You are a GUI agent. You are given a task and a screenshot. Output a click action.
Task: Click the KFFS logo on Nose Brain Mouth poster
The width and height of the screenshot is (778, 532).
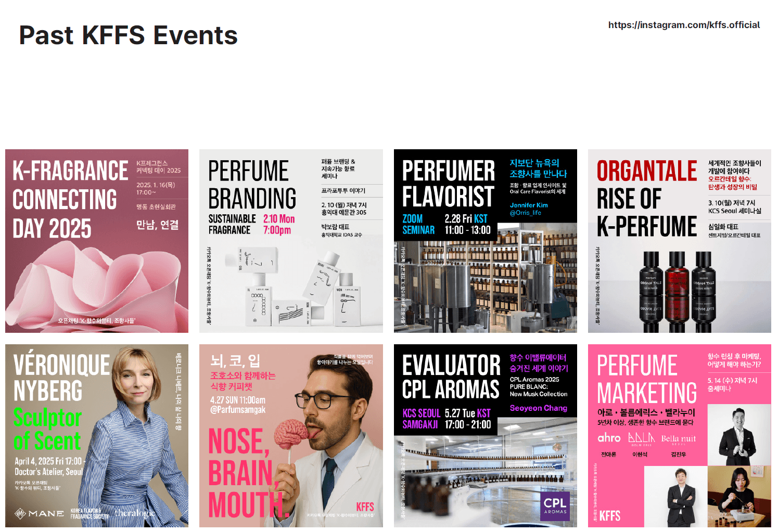pos(365,507)
